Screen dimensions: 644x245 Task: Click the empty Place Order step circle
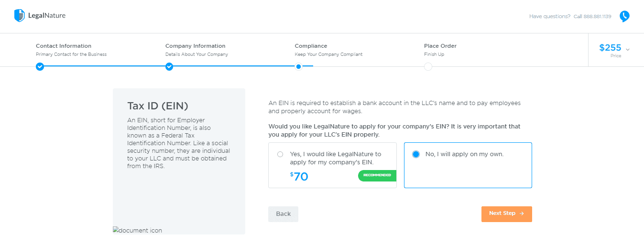tap(428, 66)
